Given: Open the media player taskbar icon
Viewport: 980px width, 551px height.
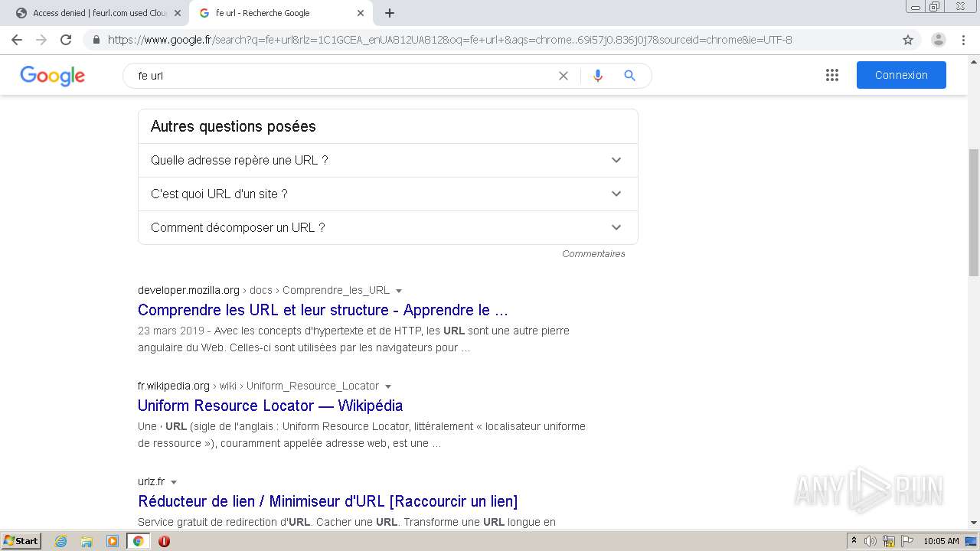Looking at the screenshot, I should pos(113,541).
